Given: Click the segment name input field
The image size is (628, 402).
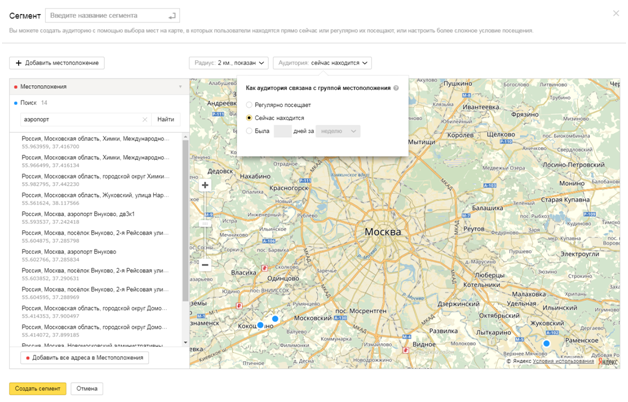Looking at the screenshot, I should pyautogui.click(x=112, y=16).
